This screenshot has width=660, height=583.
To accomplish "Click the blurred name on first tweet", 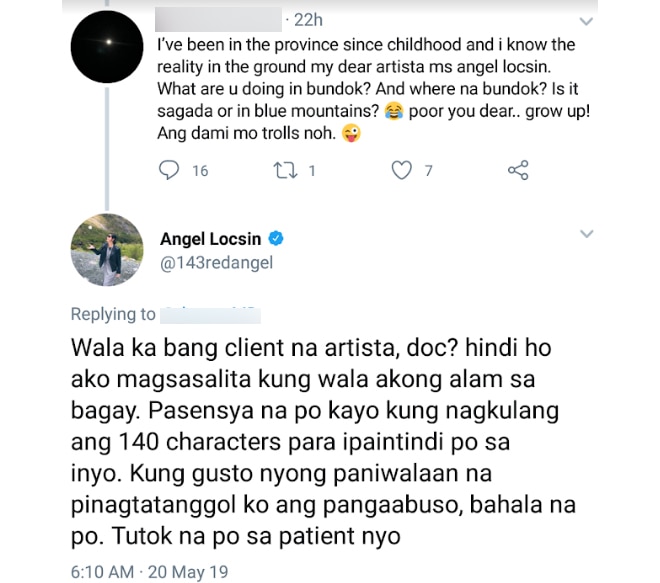I will (x=218, y=19).
